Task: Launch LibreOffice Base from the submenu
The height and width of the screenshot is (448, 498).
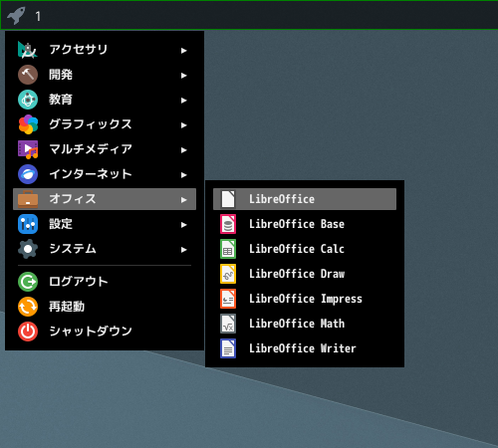Action: pos(305,224)
